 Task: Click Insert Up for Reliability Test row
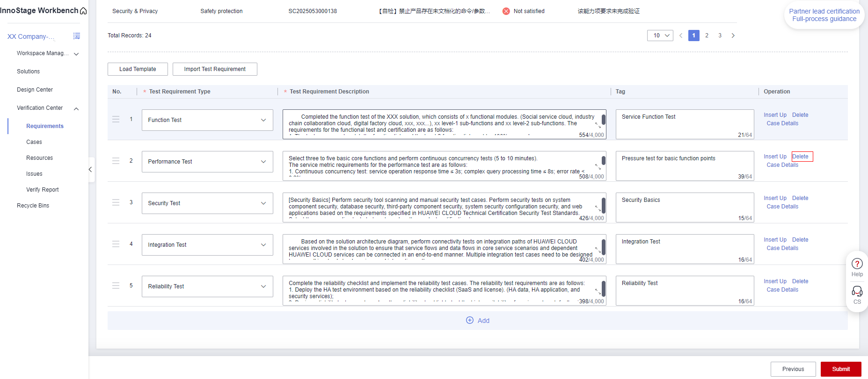(x=775, y=281)
